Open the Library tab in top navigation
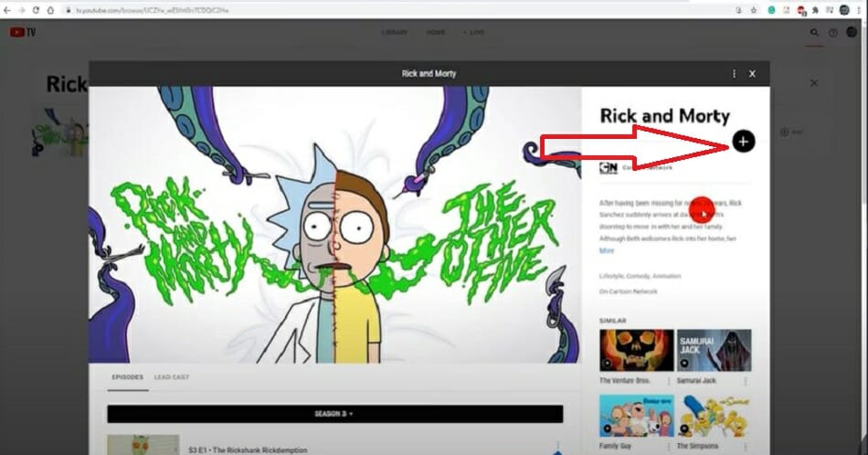The image size is (868, 455). pyautogui.click(x=395, y=32)
